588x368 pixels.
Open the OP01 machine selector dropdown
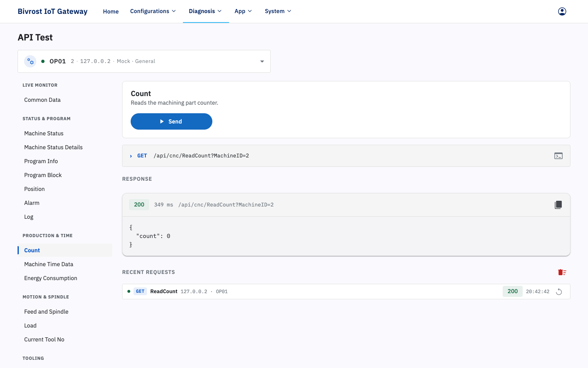(144, 61)
